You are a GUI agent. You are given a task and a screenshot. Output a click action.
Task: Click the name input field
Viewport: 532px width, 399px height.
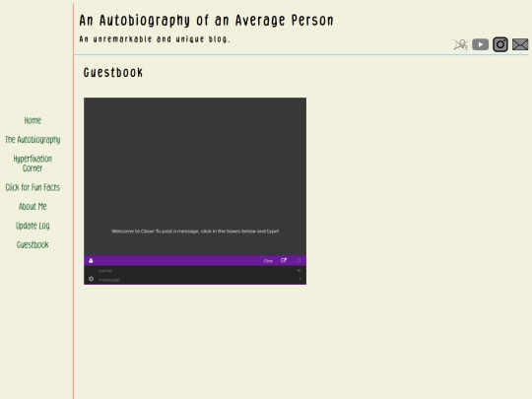[196, 270]
